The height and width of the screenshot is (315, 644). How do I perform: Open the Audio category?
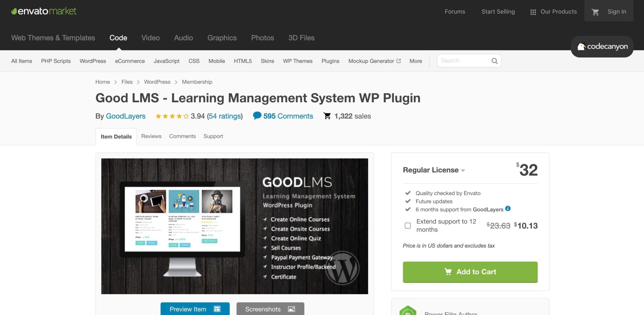(x=184, y=38)
